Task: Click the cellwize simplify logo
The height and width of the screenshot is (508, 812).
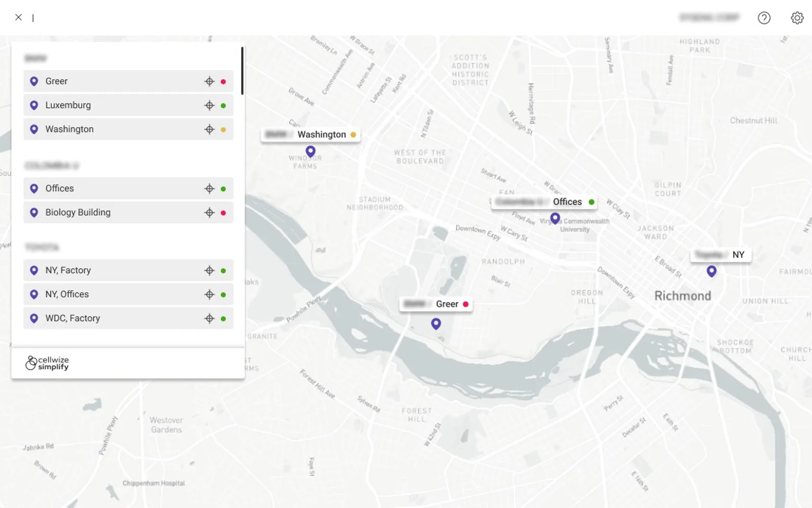Action: pyautogui.click(x=47, y=363)
